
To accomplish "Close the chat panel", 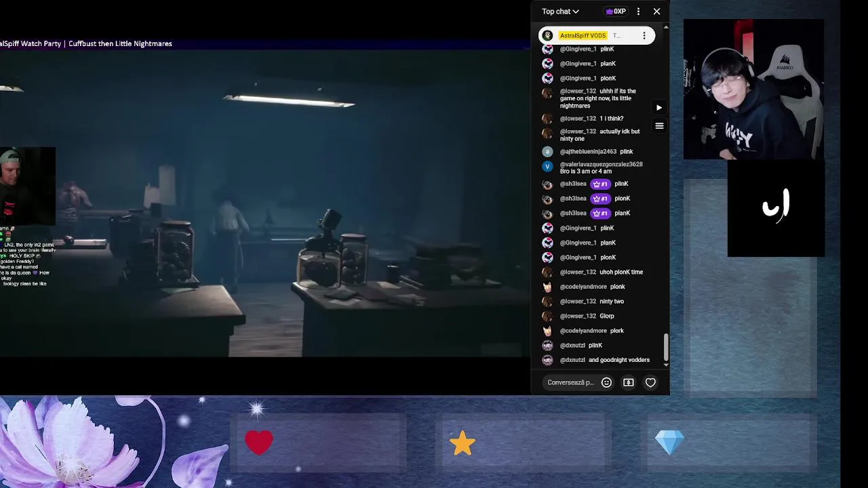I will [656, 12].
